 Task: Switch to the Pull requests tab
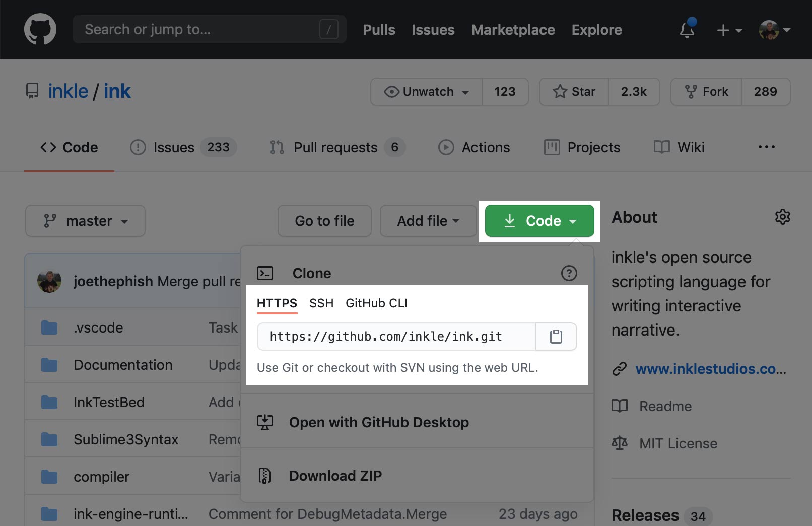(x=337, y=147)
